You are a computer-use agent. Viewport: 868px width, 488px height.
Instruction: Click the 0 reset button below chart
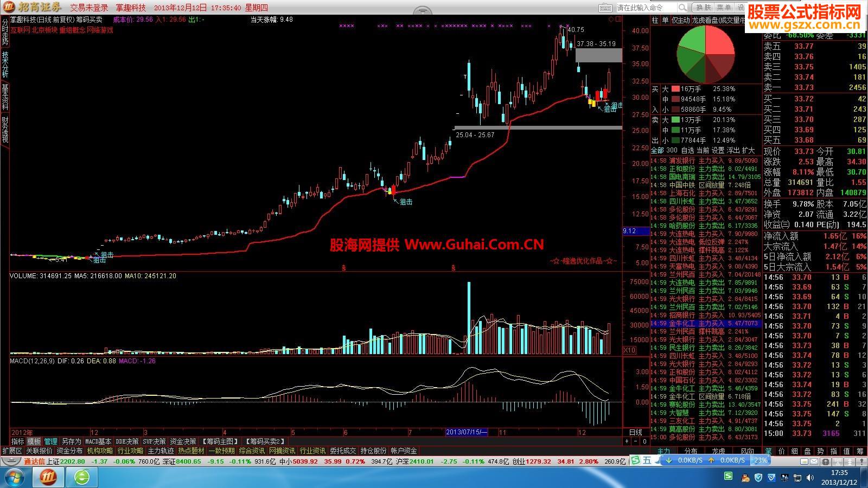(x=644, y=441)
